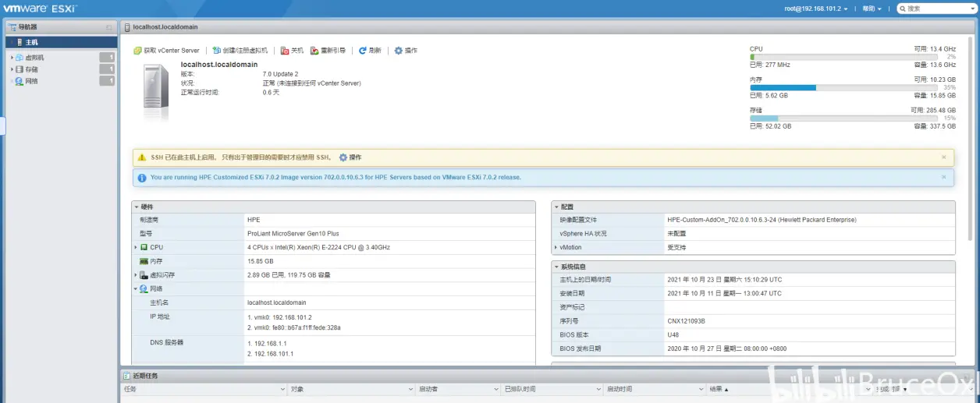Image resolution: width=980 pixels, height=403 pixels.
Task: Click the red 关机 shutdown icon
Action: [285, 51]
